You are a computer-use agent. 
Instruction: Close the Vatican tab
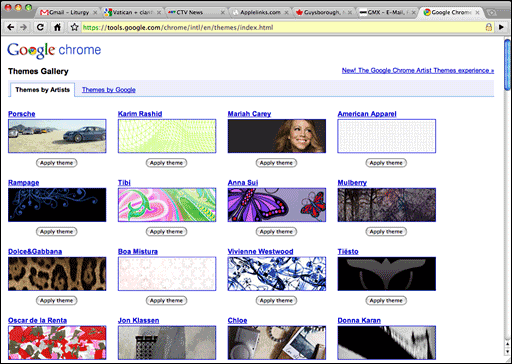tap(159, 12)
